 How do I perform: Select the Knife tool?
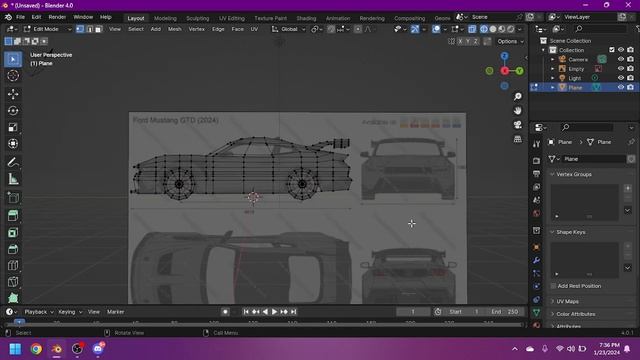[x=13, y=282]
